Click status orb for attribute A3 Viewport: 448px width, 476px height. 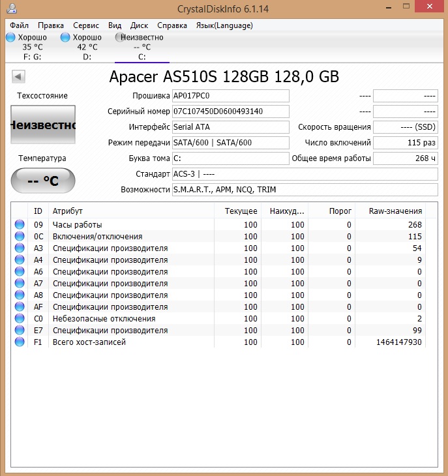[20, 248]
